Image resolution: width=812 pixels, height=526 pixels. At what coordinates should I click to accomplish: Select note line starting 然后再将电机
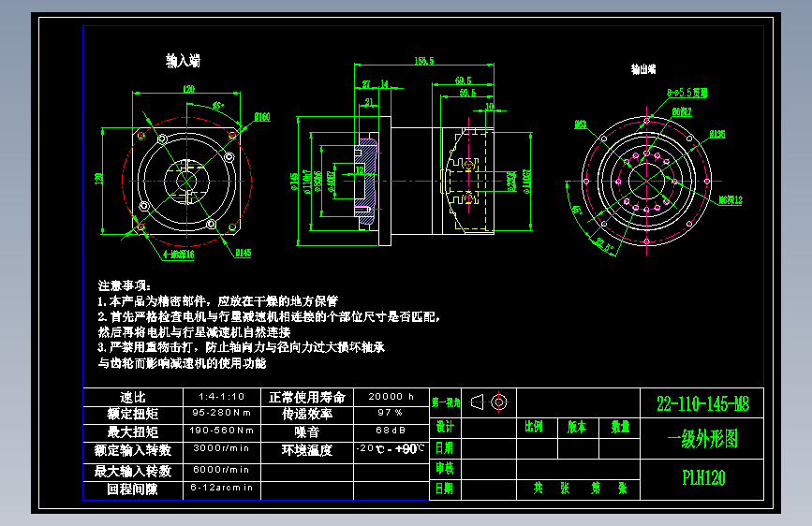click(194, 332)
